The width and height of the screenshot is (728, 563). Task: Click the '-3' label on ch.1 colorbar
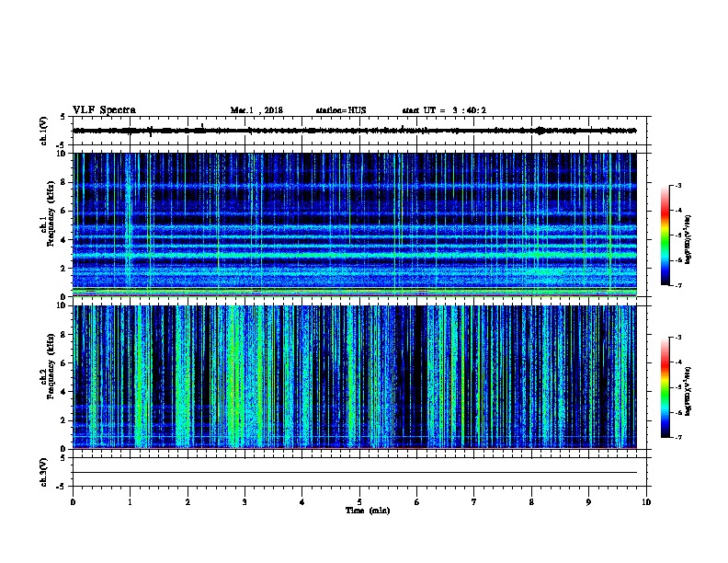point(677,185)
